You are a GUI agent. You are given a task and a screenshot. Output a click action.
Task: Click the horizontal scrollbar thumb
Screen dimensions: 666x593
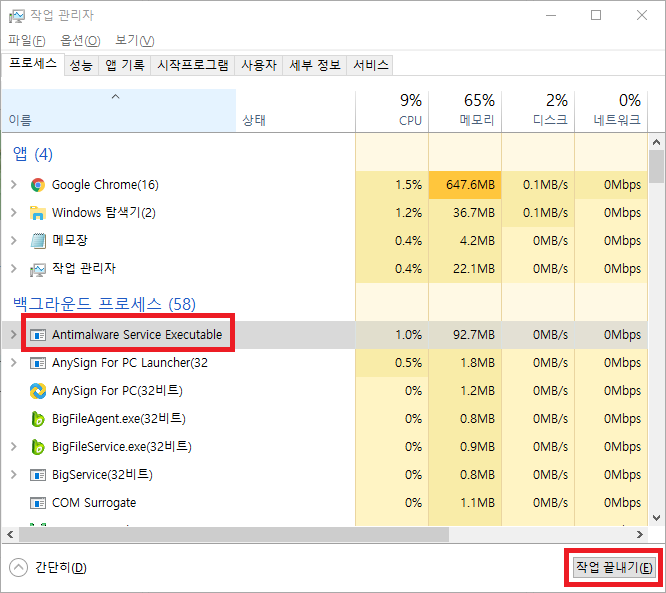click(x=234, y=534)
